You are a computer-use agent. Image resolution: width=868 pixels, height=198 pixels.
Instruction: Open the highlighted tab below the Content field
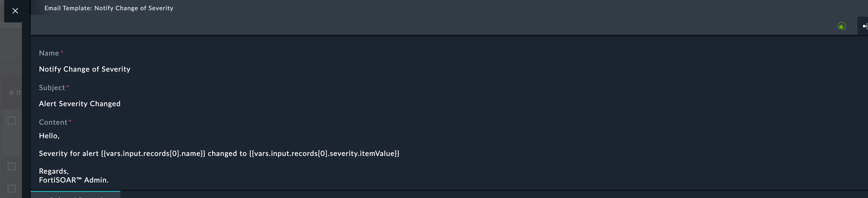coord(76,195)
